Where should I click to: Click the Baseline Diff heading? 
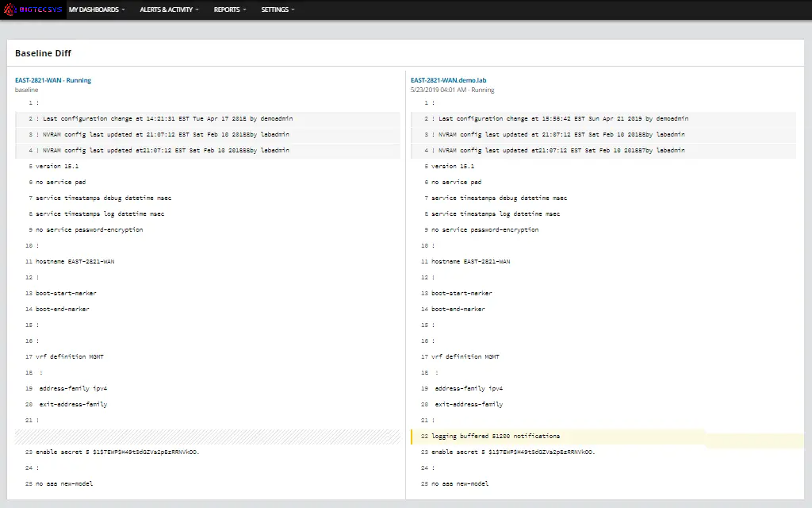click(x=41, y=53)
